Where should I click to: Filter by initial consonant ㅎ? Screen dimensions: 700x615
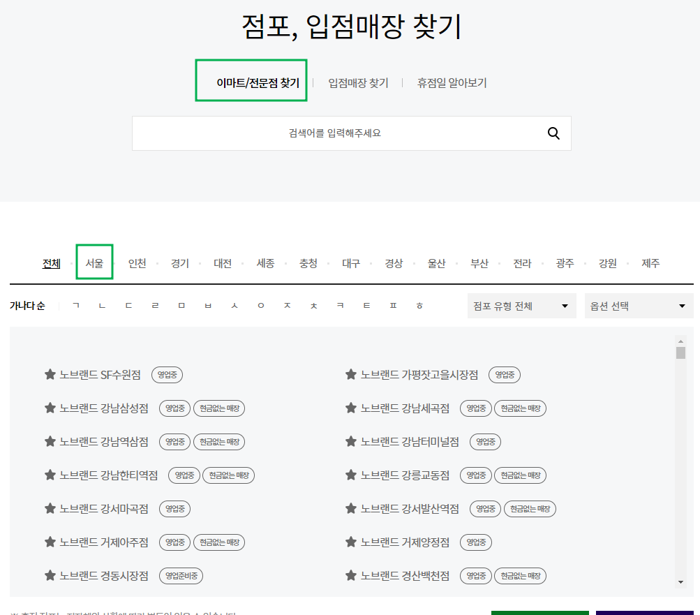coord(419,306)
